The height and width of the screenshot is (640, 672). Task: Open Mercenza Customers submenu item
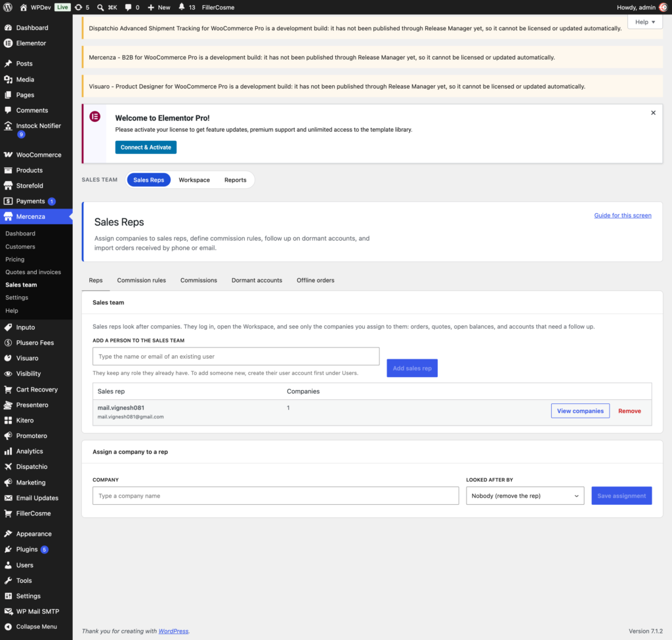point(20,247)
